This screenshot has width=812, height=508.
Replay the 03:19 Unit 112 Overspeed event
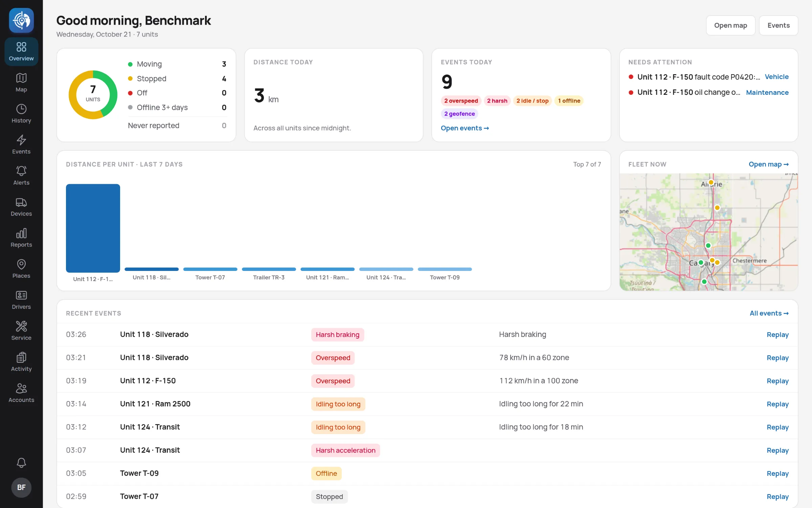pos(777,381)
